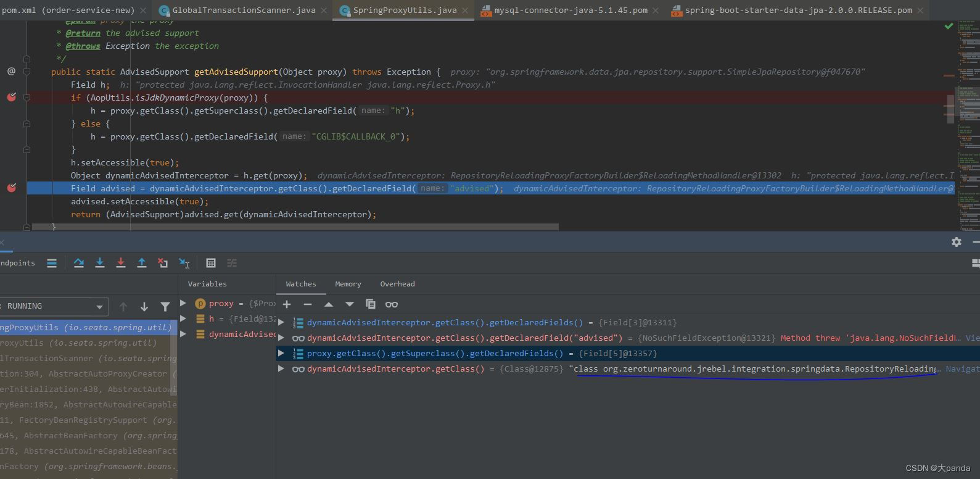This screenshot has height=479, width=980.
Task: Expand the h variable node
Action: pyautogui.click(x=183, y=319)
